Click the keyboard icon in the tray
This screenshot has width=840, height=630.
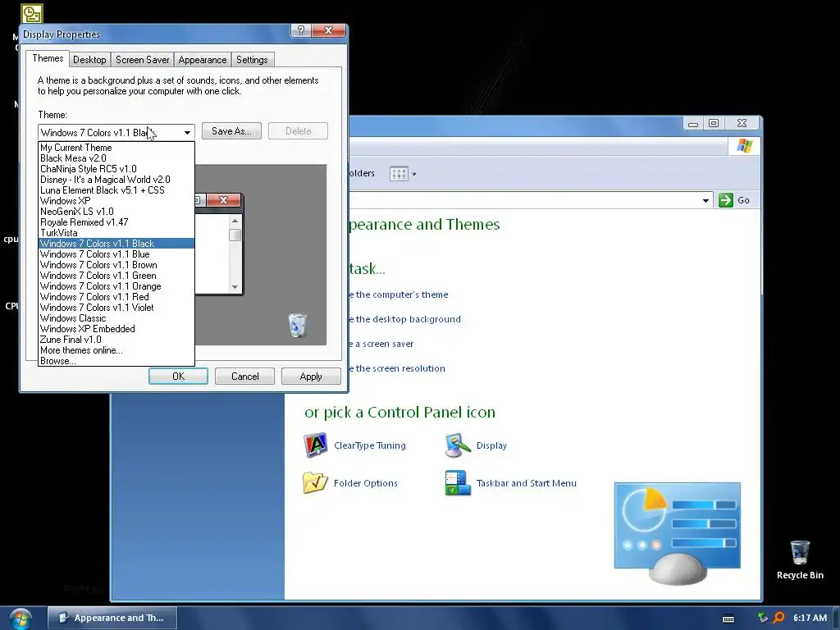[x=728, y=619]
